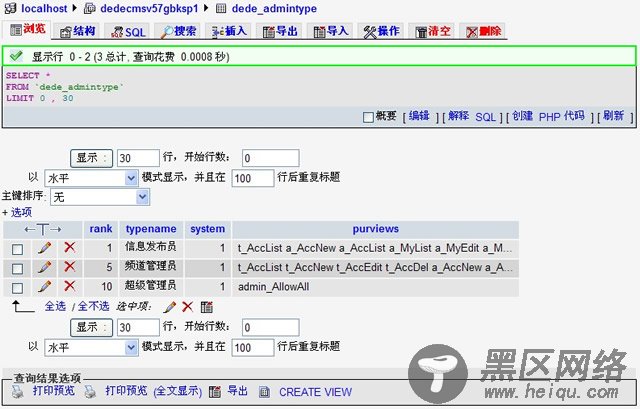Click the full texts toggle arrows icon
The image size is (640, 409).
coord(42,229)
